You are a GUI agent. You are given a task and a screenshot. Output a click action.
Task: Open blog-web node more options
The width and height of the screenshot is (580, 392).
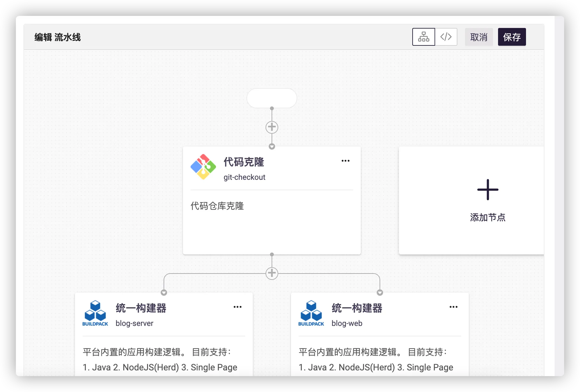[x=453, y=307]
